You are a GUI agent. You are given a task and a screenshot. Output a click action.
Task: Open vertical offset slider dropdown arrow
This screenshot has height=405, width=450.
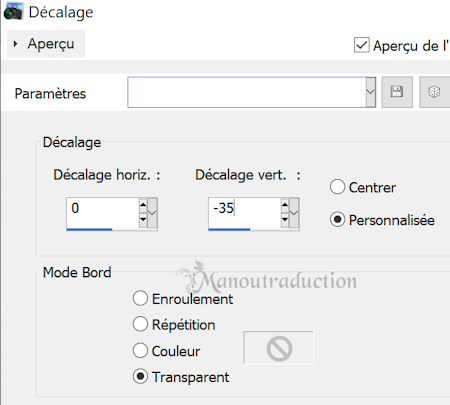294,213
